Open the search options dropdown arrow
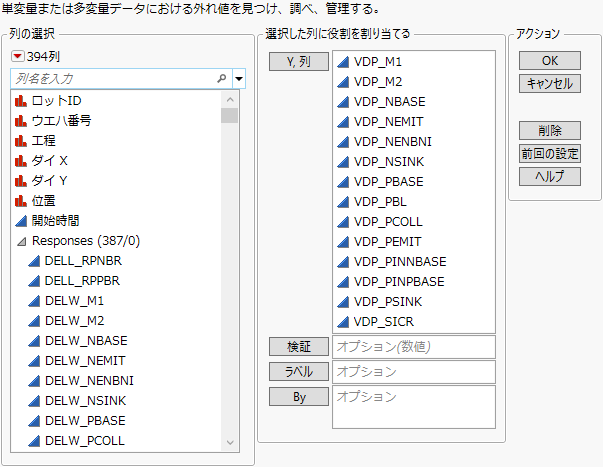 (239, 79)
